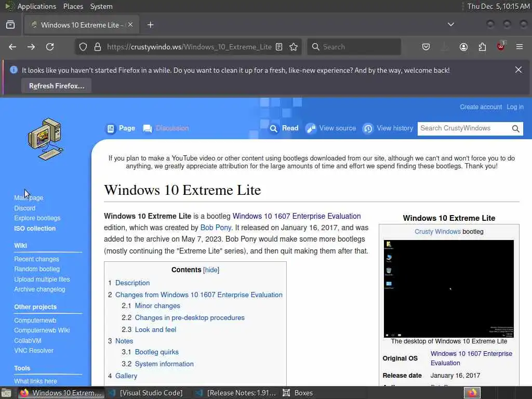This screenshot has height=399, width=532.
Task: Jump to Look and feel section
Action: [x=155, y=330]
